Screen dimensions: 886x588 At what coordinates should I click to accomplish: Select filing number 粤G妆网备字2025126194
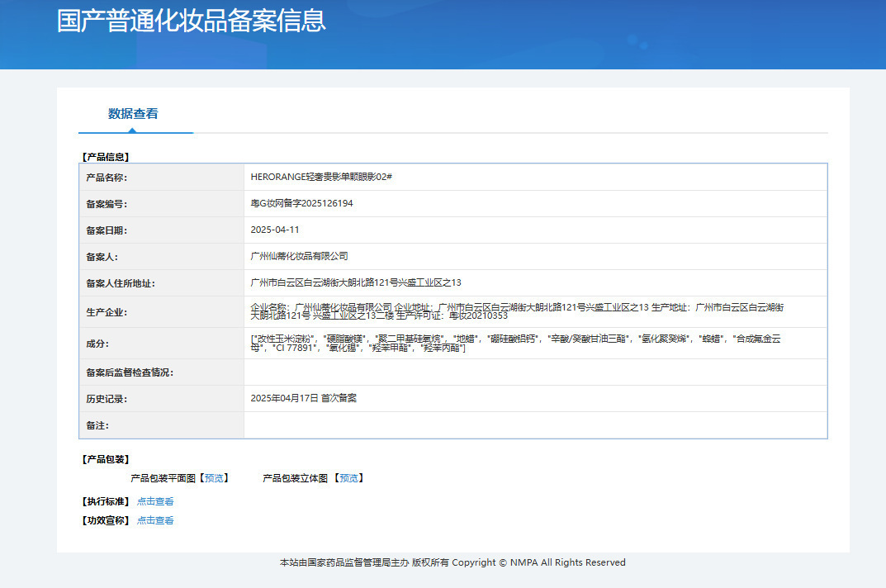point(301,203)
